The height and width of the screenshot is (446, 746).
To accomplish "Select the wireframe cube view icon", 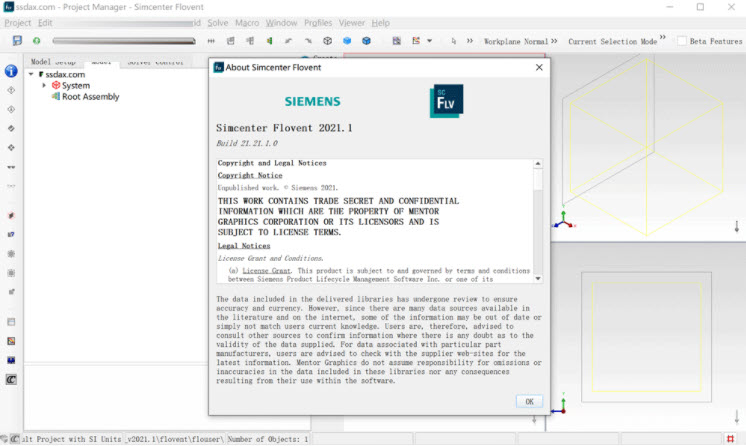I will click(327, 41).
